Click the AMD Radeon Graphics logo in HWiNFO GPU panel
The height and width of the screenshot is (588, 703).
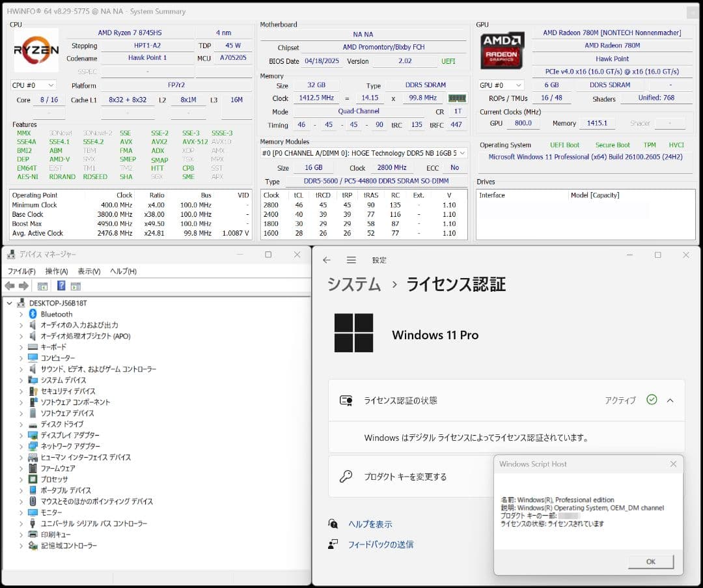pos(502,50)
